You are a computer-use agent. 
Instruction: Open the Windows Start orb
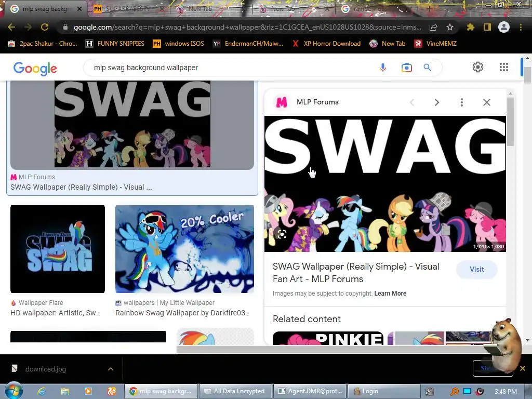point(14,391)
